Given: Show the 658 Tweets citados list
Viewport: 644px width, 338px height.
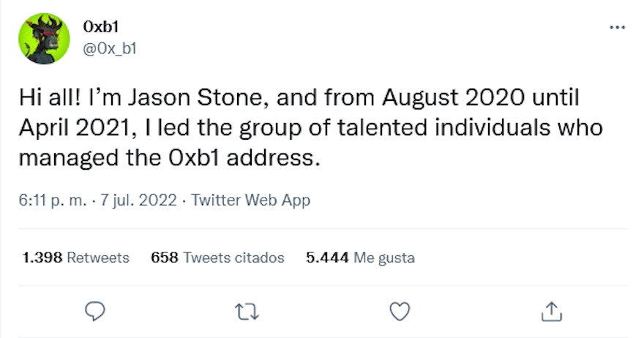Looking at the screenshot, I should pos(217,258).
